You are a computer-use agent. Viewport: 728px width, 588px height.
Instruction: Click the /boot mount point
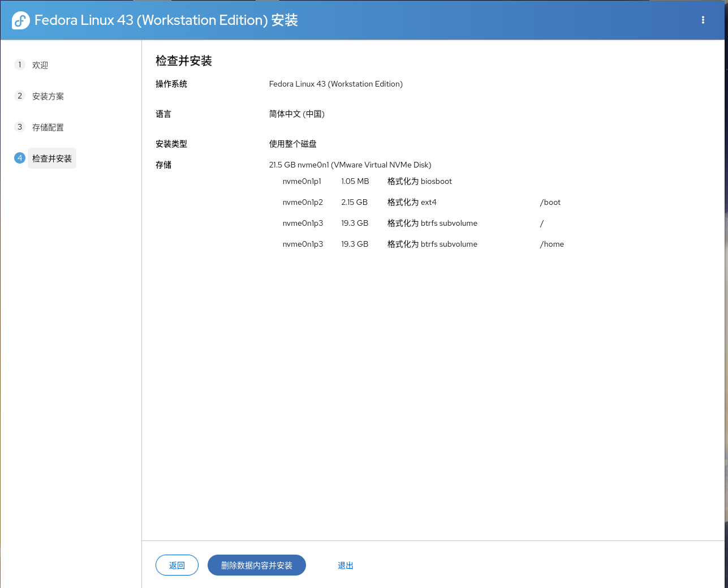point(550,202)
